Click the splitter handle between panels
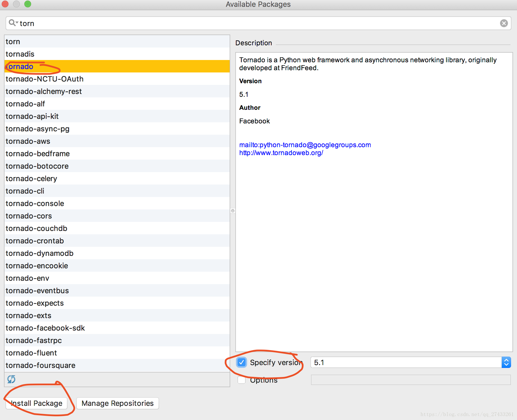Image resolution: width=517 pixels, height=420 pixels. click(233, 211)
